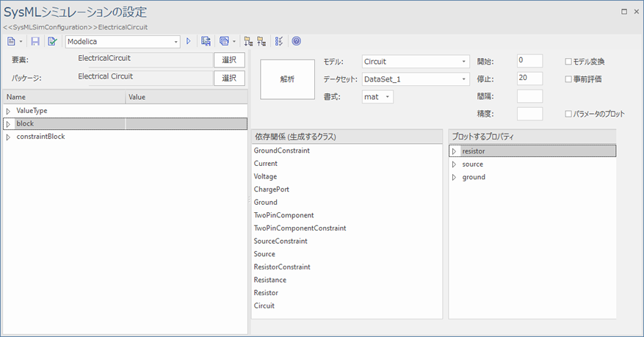644x337 pixels.
Task: Click the 精度 precision field
Action: [530, 114]
